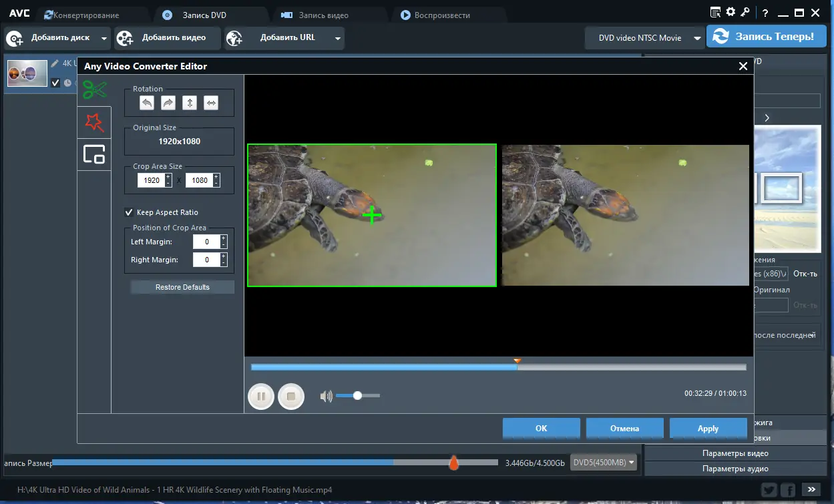Click the first Отк-ть browse button
834x504 pixels.
[x=805, y=274]
